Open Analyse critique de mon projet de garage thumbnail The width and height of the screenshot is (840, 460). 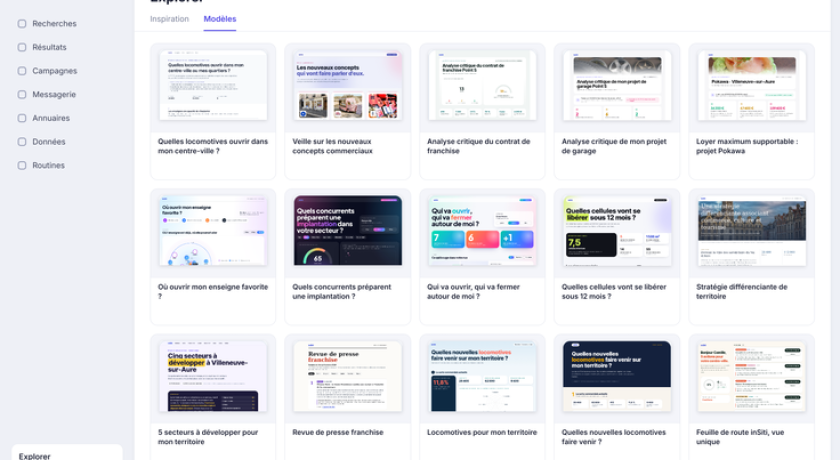pos(617,85)
